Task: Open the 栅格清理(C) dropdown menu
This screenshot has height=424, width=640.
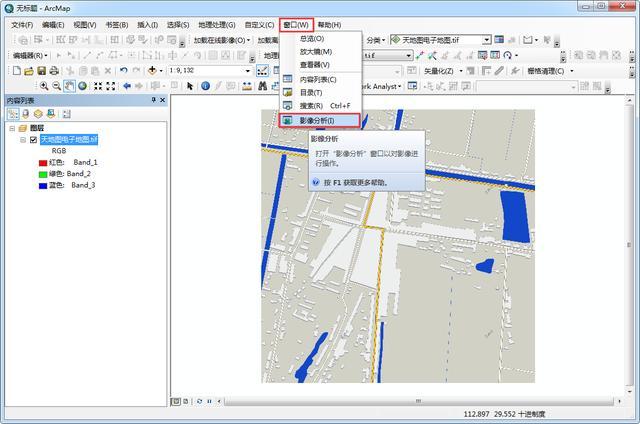Action: click(550, 71)
